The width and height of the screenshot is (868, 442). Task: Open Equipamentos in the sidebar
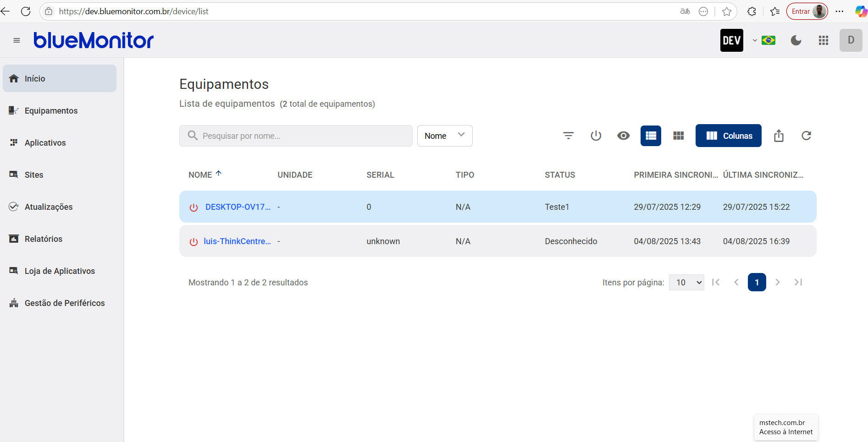(51, 110)
